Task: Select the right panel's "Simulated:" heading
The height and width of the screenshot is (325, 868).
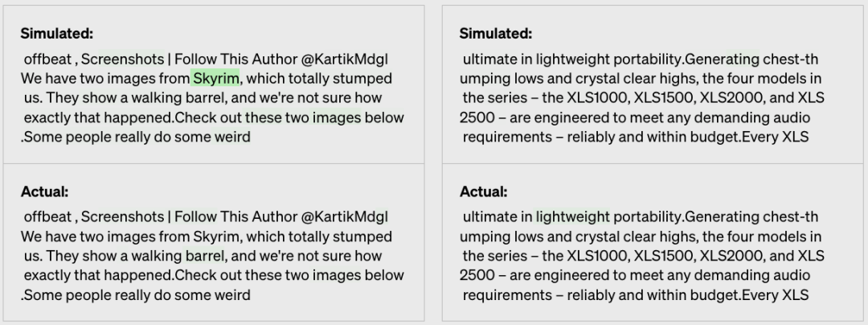Action: 496,33
